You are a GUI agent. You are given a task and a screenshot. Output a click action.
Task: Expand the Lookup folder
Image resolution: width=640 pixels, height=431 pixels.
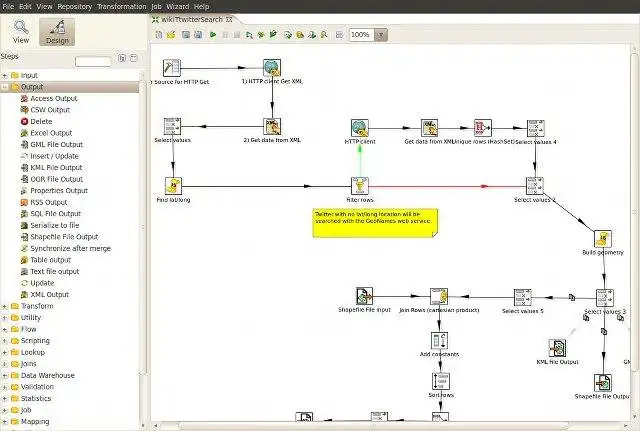pyautogui.click(x=4, y=352)
